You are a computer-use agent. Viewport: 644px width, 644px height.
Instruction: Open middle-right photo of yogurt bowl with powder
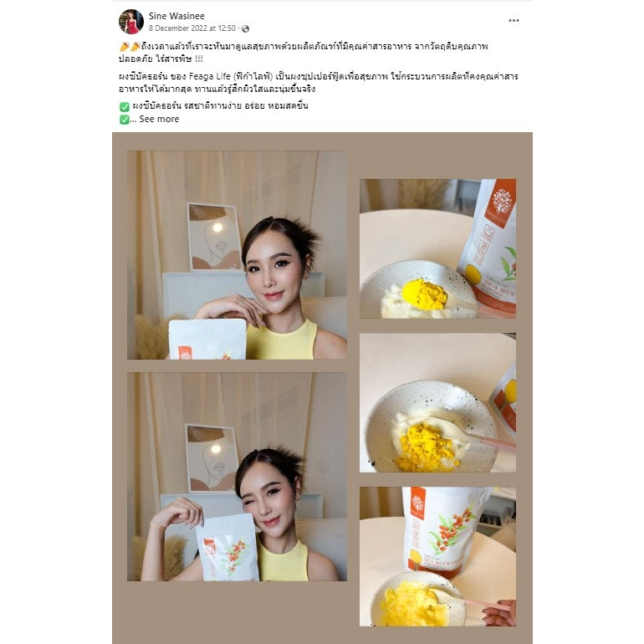pos(437,402)
